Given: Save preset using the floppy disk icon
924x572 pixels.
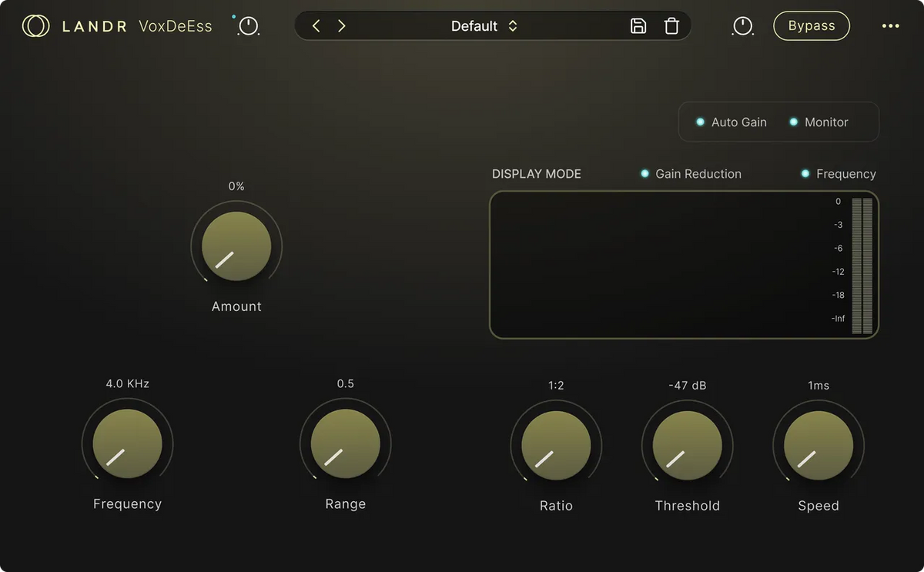Looking at the screenshot, I should click(x=638, y=26).
